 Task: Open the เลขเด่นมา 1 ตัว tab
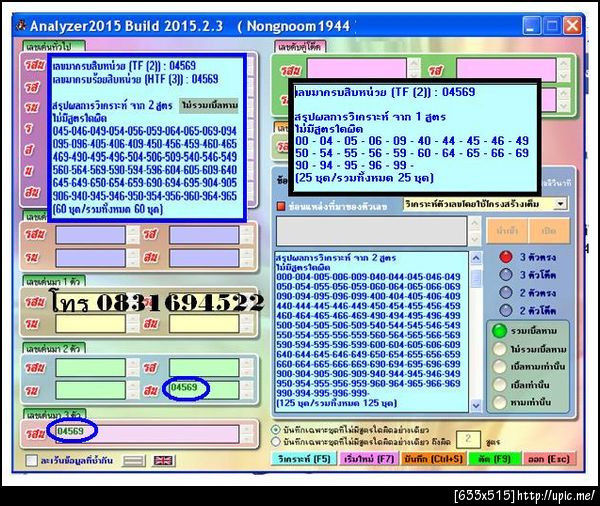pos(54,282)
